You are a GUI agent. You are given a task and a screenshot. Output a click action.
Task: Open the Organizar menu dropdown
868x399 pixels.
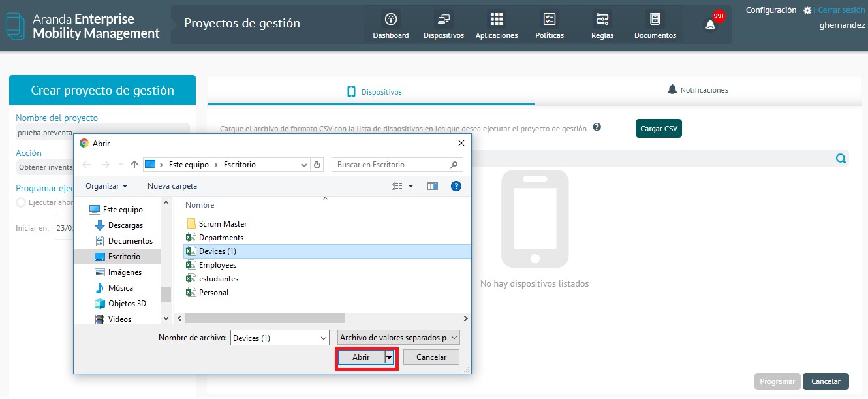tap(106, 186)
